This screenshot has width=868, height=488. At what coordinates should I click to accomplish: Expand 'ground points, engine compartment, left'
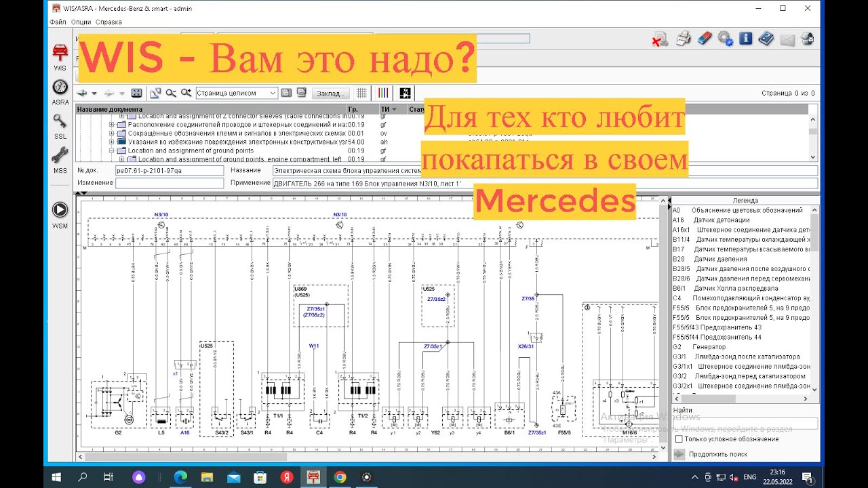(122, 159)
